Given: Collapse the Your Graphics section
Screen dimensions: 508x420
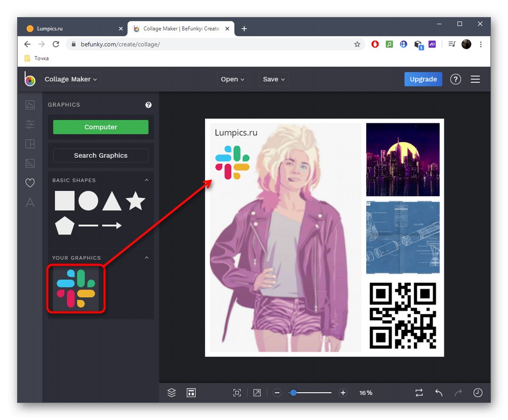Looking at the screenshot, I should pos(147,258).
